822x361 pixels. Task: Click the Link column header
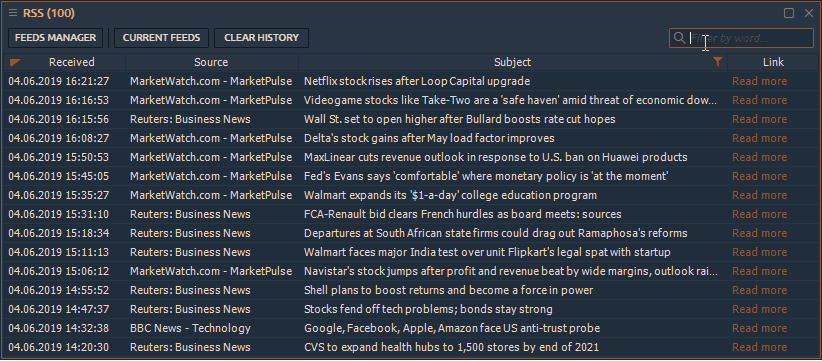pos(773,62)
